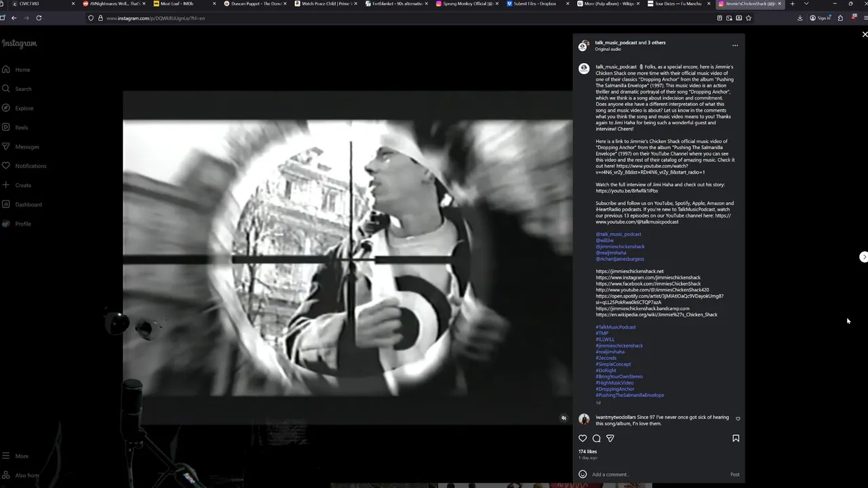Reload the page with the refresh icon

tap(39, 18)
